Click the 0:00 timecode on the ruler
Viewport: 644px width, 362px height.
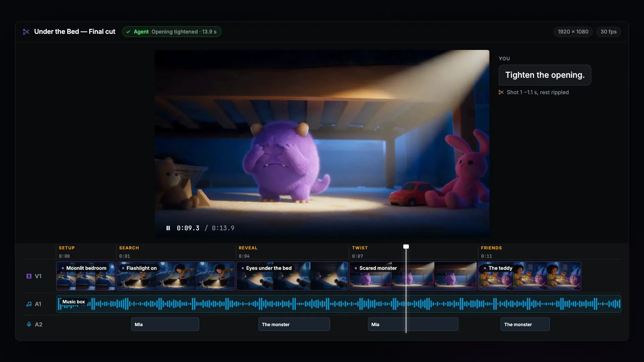64,256
